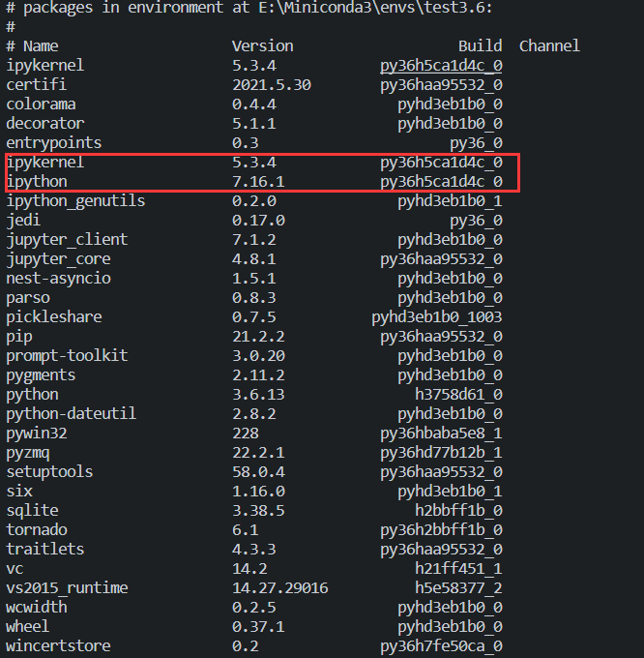Click version 21.2.2 of pip
Screen dimensions: 644x658
[258, 336]
